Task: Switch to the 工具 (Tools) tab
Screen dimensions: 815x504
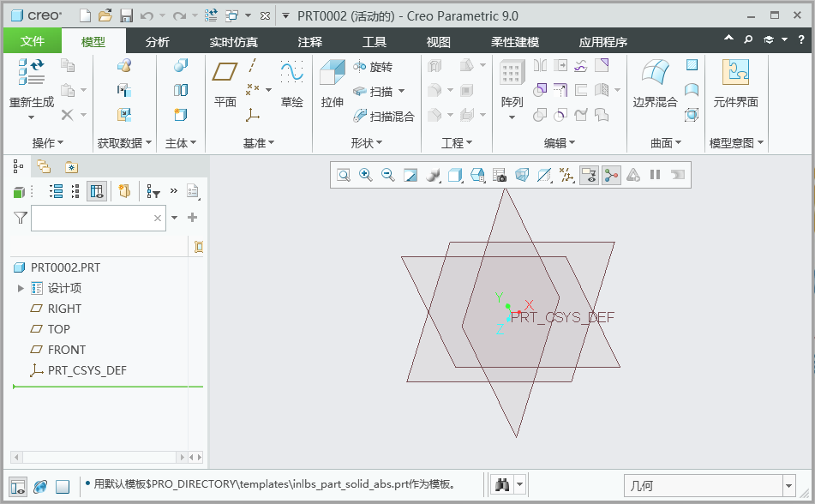Action: click(375, 42)
